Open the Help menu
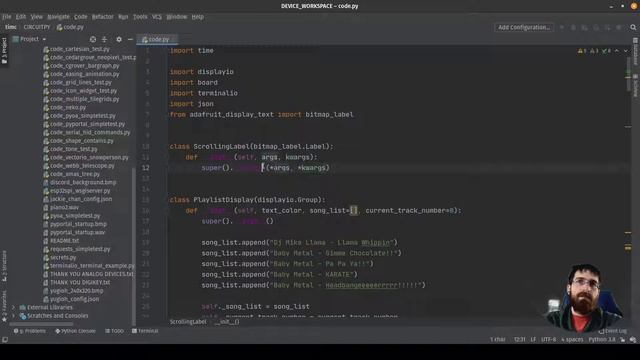The image size is (640, 360). [x=198, y=17]
